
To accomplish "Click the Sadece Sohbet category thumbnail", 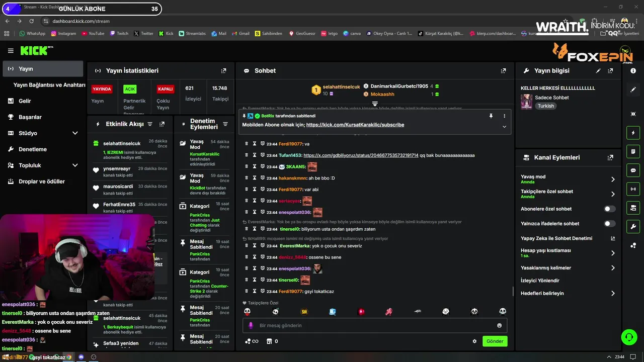I will (526, 102).
